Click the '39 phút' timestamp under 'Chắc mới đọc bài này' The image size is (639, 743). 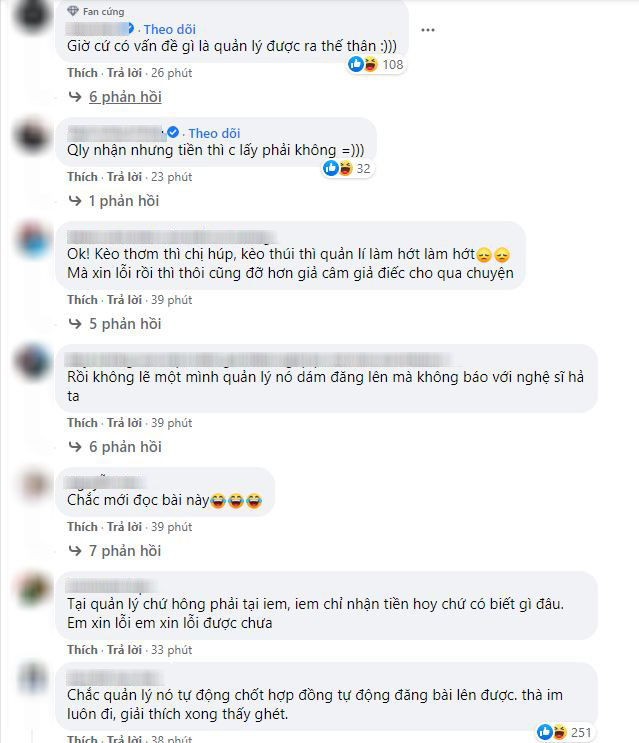click(171, 527)
